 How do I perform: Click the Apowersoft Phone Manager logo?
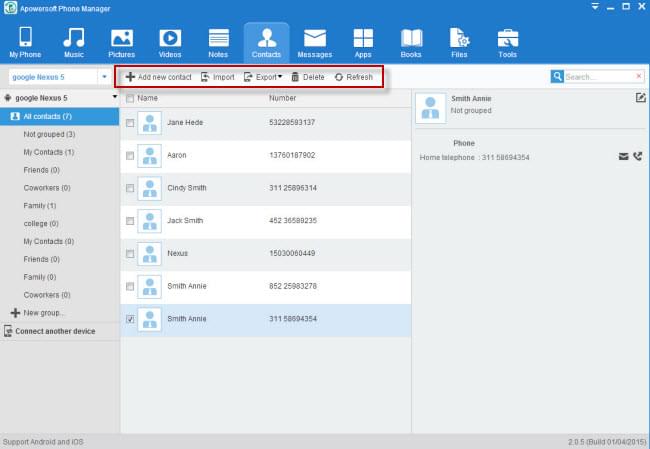[10, 8]
